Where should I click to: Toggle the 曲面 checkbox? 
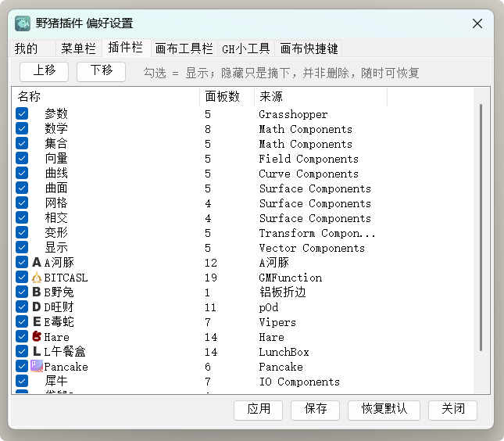pos(22,188)
